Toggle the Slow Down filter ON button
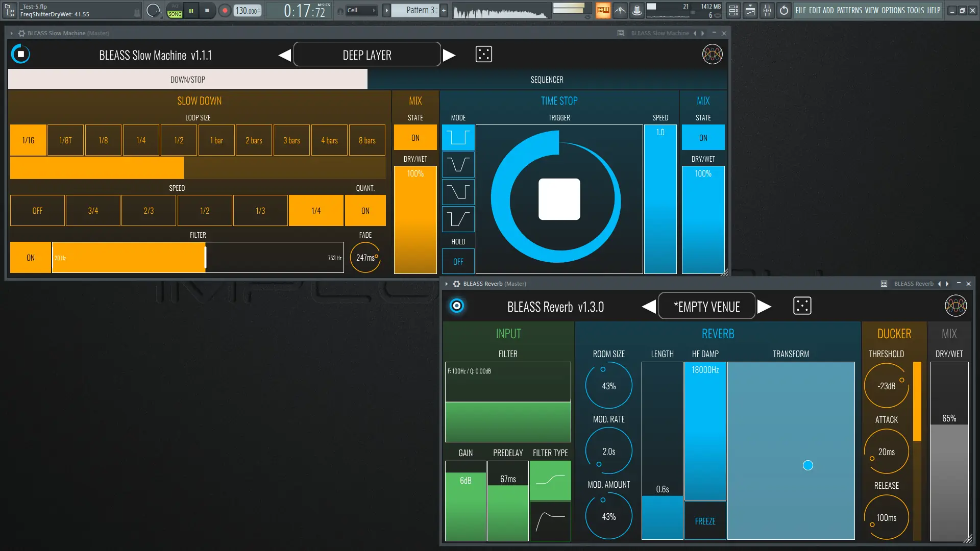This screenshot has width=980, height=551. coord(31,258)
